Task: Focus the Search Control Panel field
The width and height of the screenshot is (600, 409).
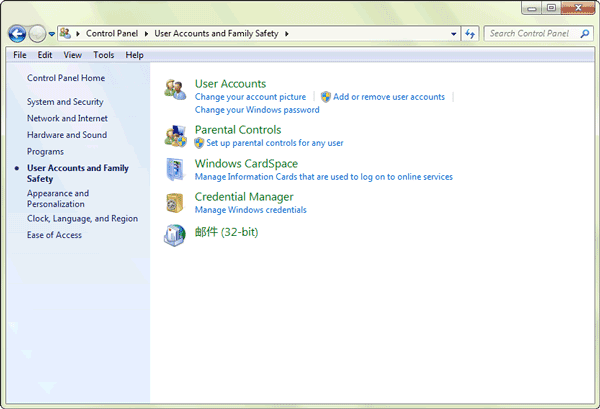Action: [x=538, y=34]
